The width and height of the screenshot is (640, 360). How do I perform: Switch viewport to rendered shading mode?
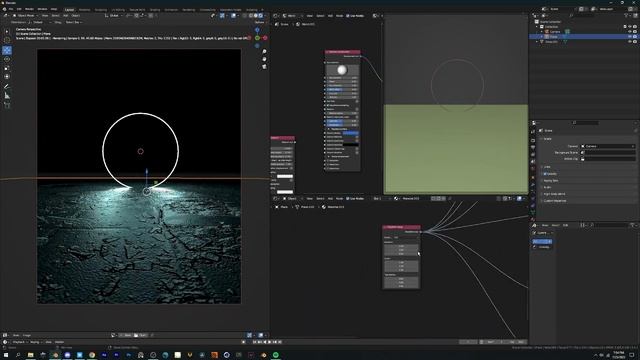coord(260,16)
